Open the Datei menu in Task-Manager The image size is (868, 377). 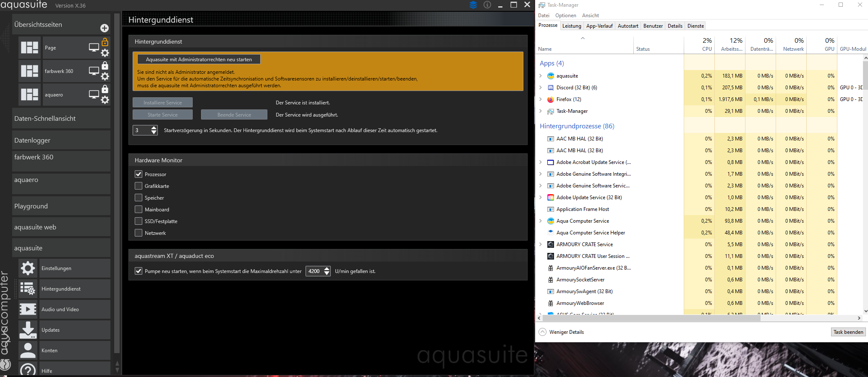click(544, 16)
